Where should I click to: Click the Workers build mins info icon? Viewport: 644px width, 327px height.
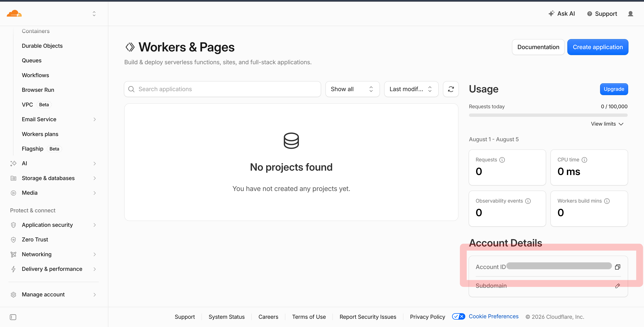click(x=607, y=201)
